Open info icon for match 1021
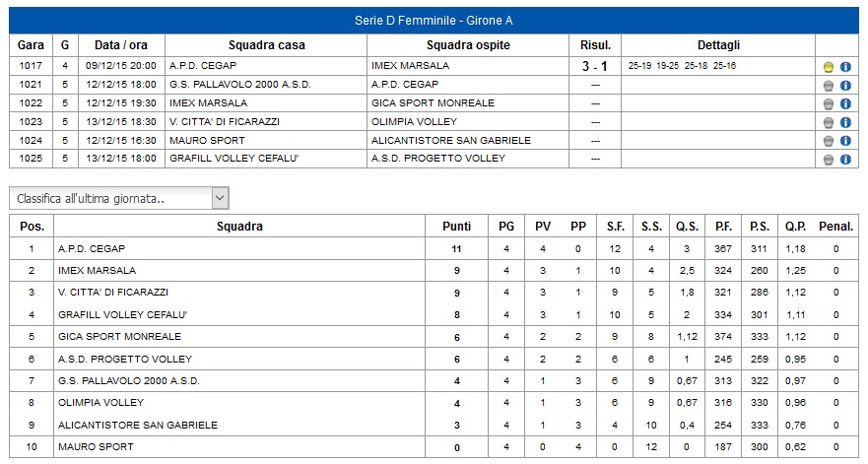This screenshot has height=464, width=868. click(x=845, y=86)
